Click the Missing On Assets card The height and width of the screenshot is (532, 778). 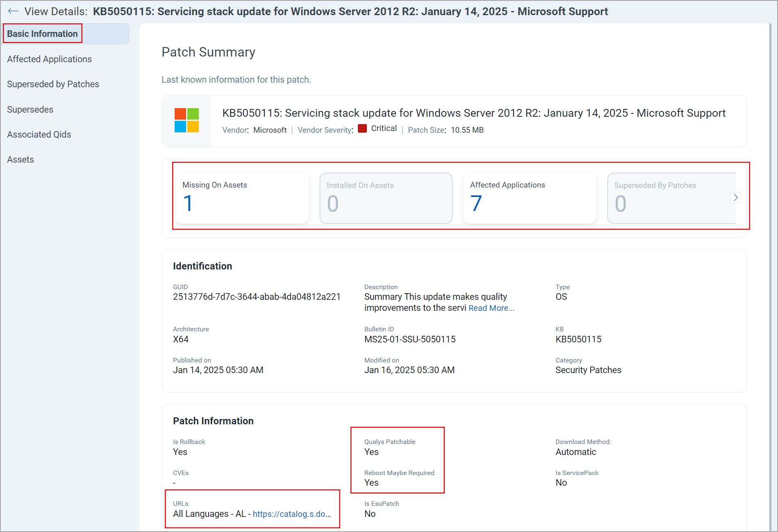[242, 198]
